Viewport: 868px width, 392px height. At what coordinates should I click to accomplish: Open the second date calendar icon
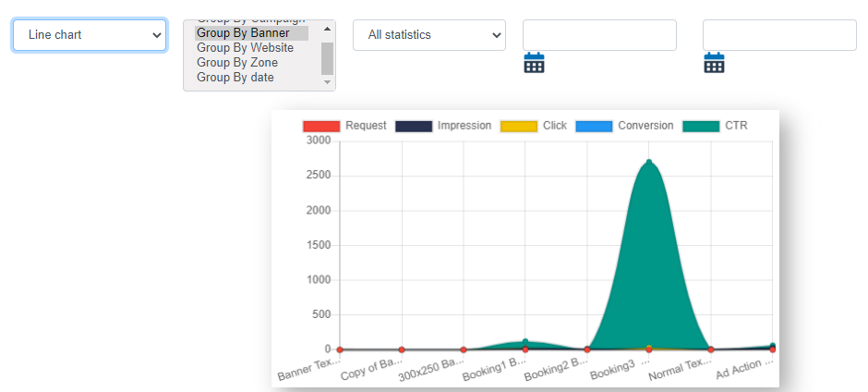[714, 63]
